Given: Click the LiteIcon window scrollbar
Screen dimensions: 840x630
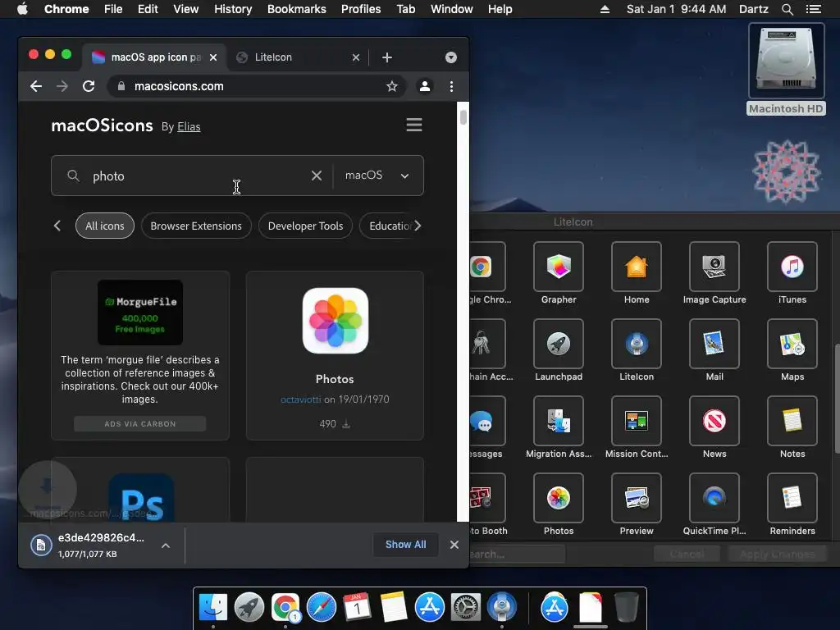Looking at the screenshot, I should coord(837,399).
